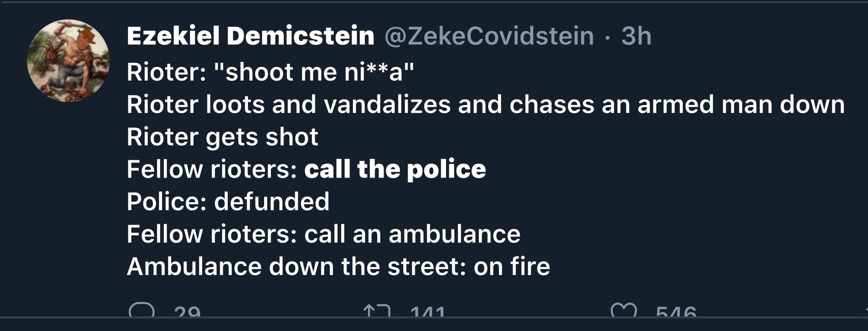This screenshot has height=331, width=868.
Task: Click the bold "call the police" text
Action: click(x=395, y=169)
